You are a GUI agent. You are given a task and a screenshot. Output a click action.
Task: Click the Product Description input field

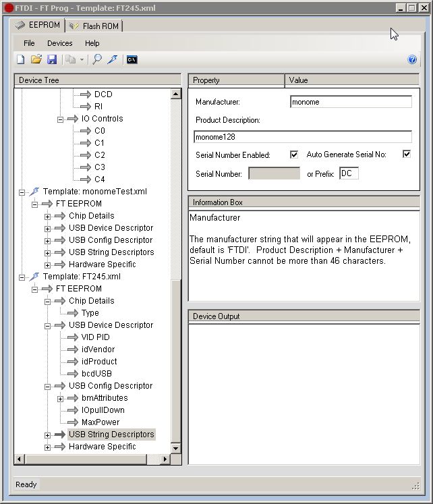point(303,137)
